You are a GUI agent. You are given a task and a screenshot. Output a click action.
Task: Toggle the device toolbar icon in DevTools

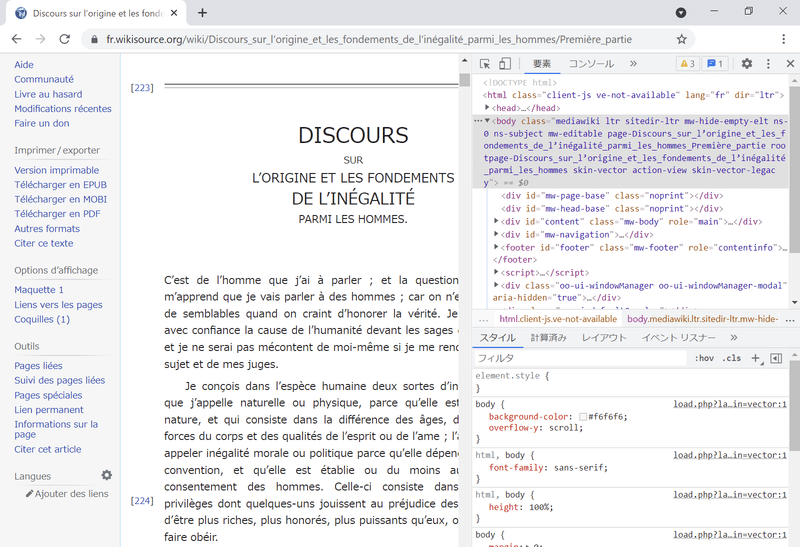(x=505, y=64)
